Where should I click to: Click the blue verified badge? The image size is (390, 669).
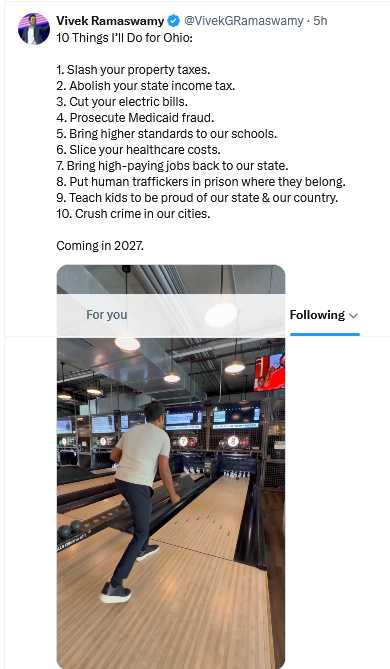point(173,20)
